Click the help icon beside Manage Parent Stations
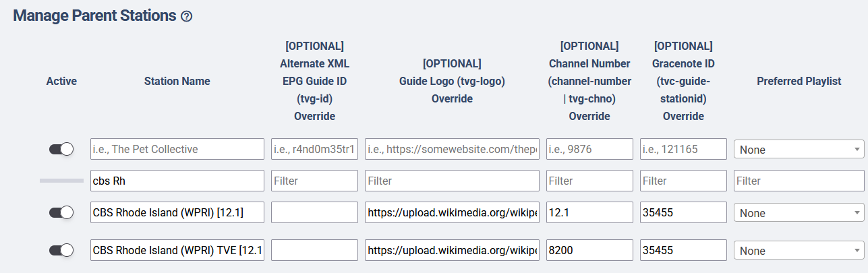Image resolution: width=868 pixels, height=273 pixels. (x=187, y=16)
